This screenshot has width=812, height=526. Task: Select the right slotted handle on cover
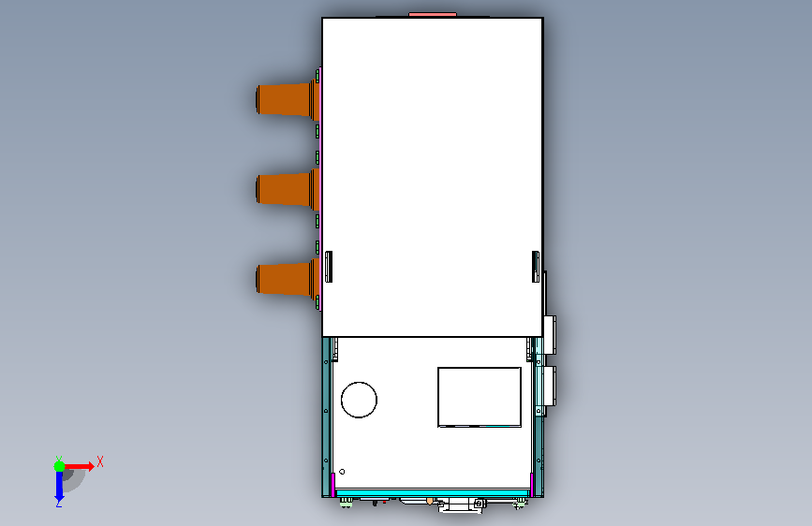[x=536, y=267]
